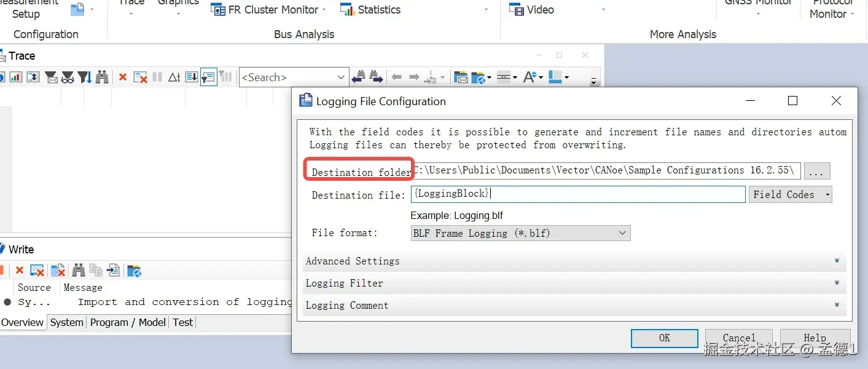
Task: Switch to the System tab in Write window
Action: [x=67, y=322]
